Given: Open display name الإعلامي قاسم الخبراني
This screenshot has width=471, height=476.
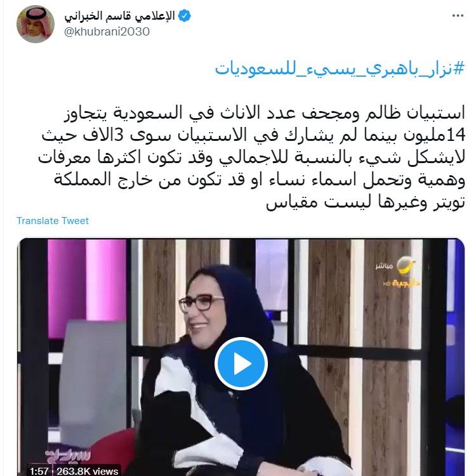Looking at the screenshot, I should (x=119, y=16).
